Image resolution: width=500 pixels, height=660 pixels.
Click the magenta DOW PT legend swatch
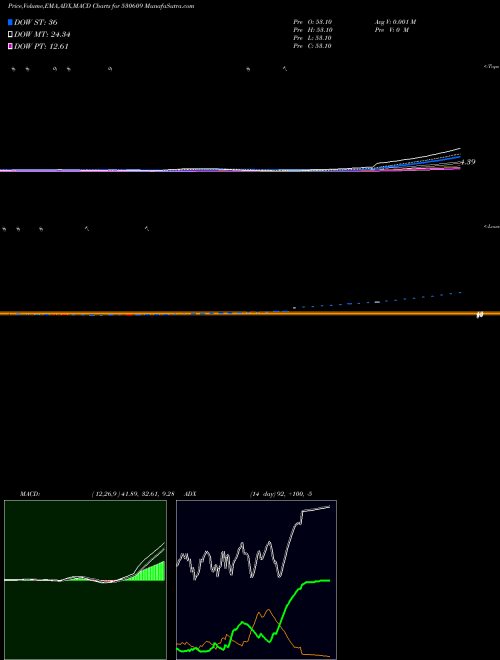tap(10, 46)
